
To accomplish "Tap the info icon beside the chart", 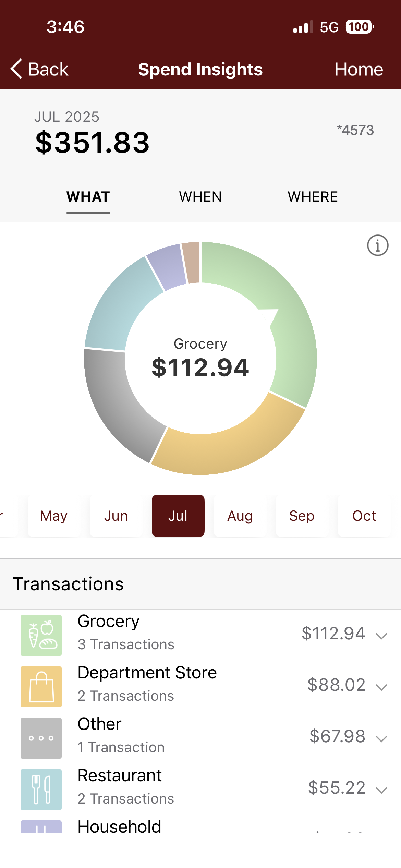I will click(x=377, y=245).
